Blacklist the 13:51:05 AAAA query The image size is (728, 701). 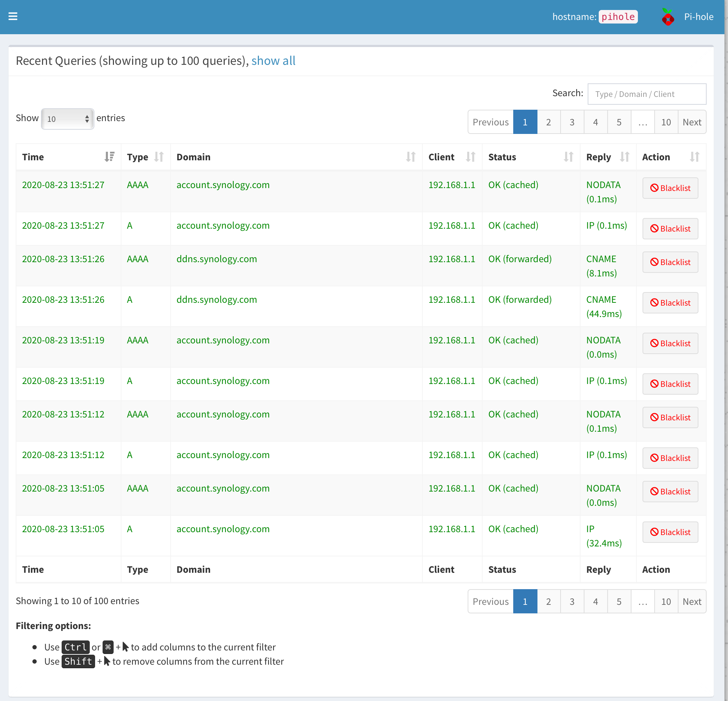click(670, 491)
